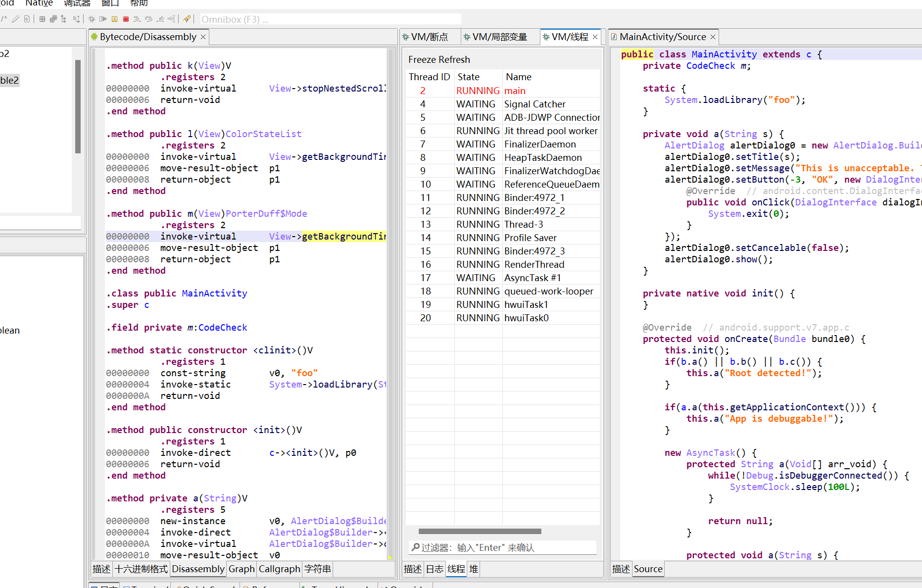The width and height of the screenshot is (922, 588).
Task: Switch disassembly view to 描述 tab
Action: click(101, 569)
